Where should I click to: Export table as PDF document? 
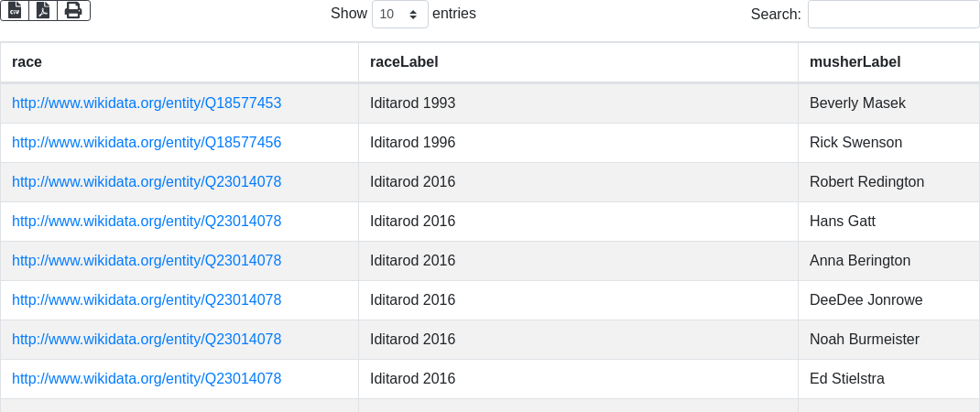point(43,11)
